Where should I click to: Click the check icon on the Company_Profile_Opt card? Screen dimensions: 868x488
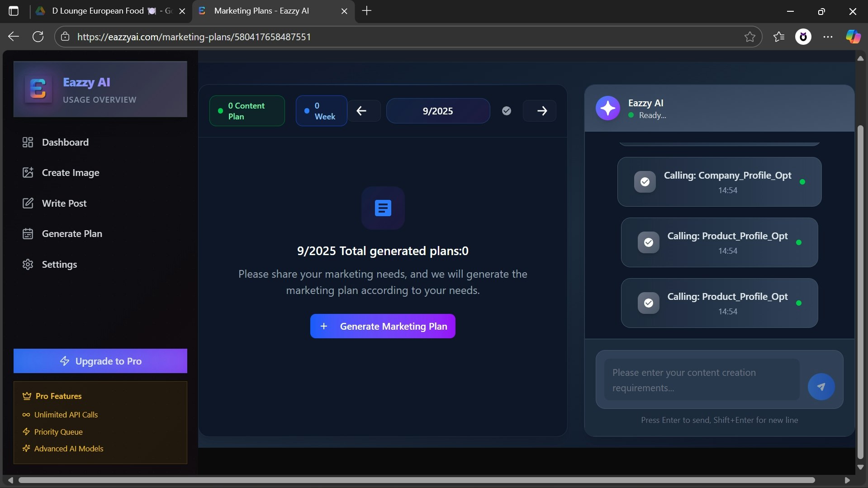[x=645, y=182]
